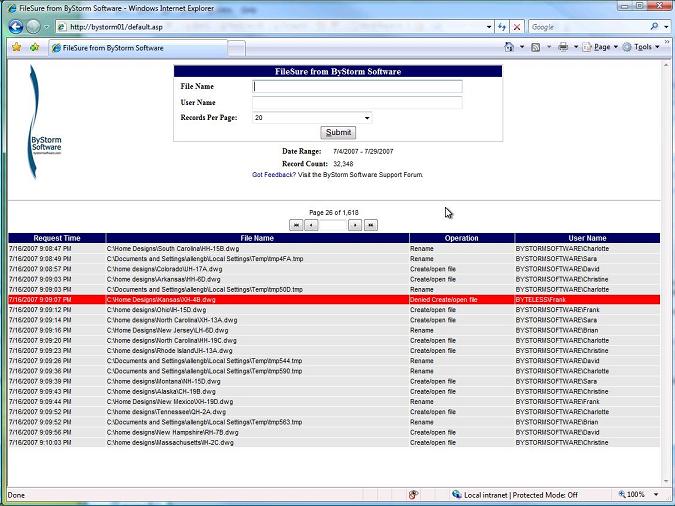Click the Stop loading X icon

(x=517, y=27)
